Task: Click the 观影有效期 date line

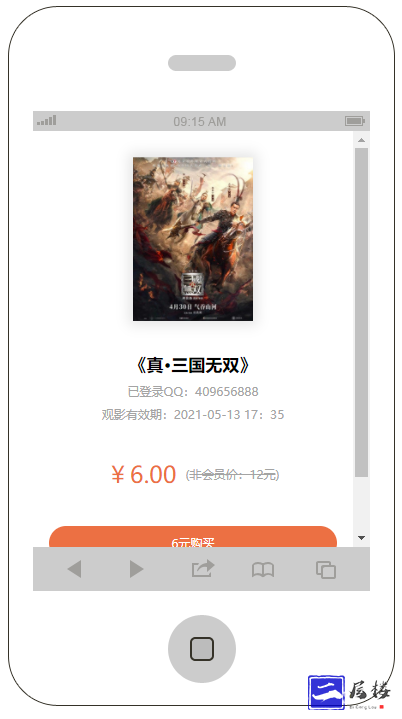Action: point(193,415)
